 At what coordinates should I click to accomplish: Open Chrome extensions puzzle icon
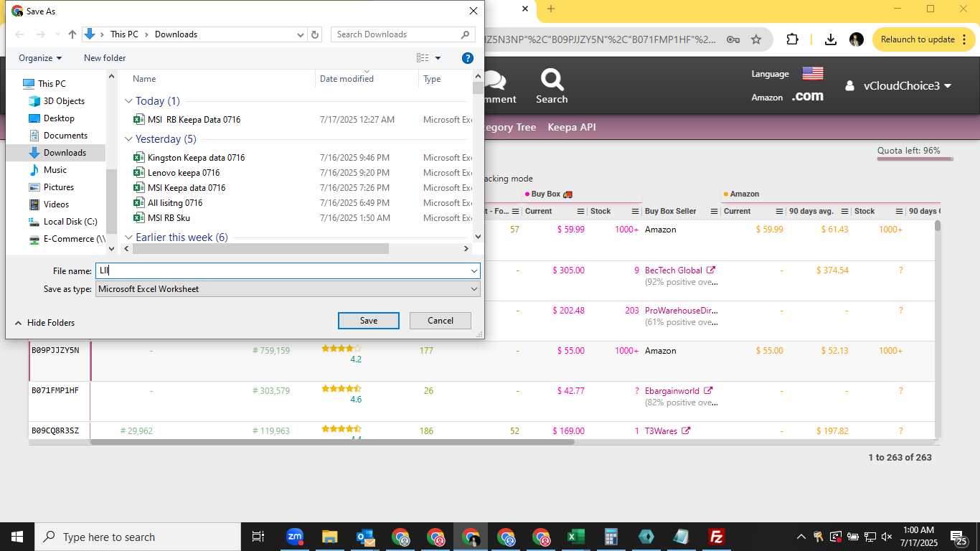pos(792,39)
